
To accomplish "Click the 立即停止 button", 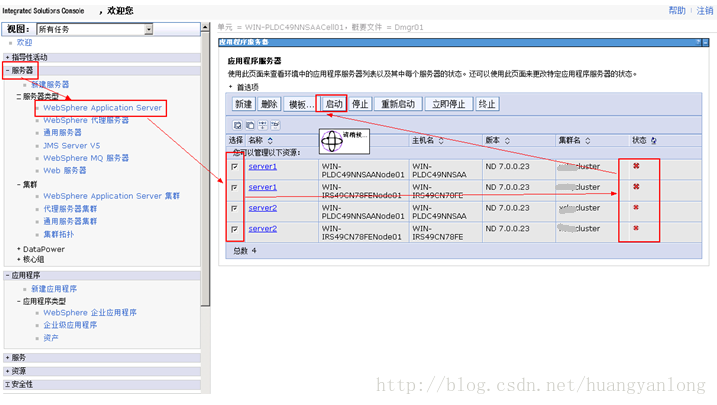I will 448,104.
